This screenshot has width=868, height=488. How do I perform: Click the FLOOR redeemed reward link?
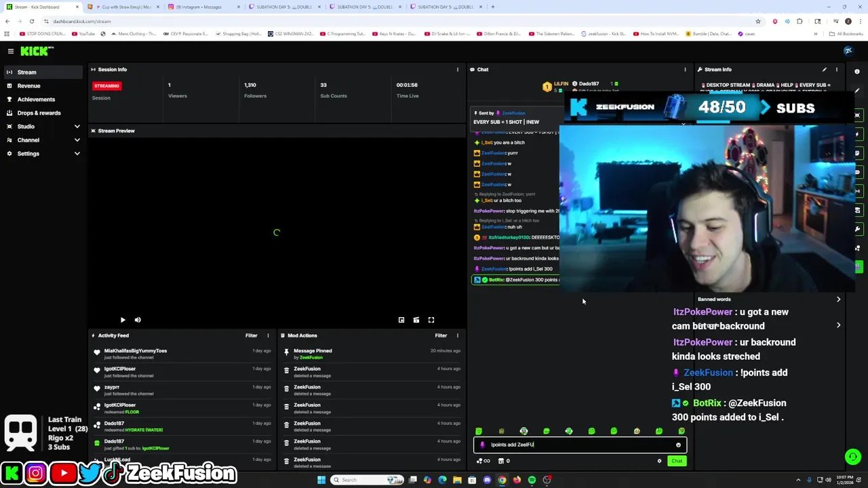point(132,412)
